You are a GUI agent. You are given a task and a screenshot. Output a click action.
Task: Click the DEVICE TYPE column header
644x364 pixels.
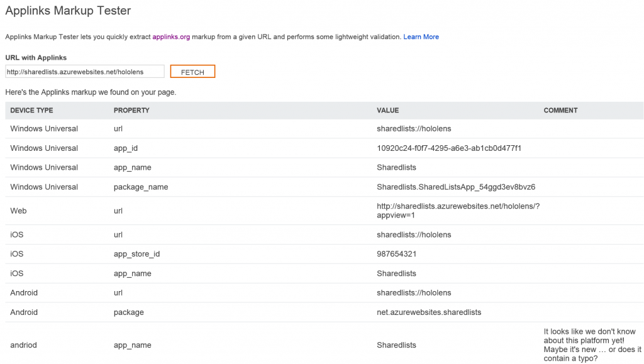pyautogui.click(x=31, y=111)
